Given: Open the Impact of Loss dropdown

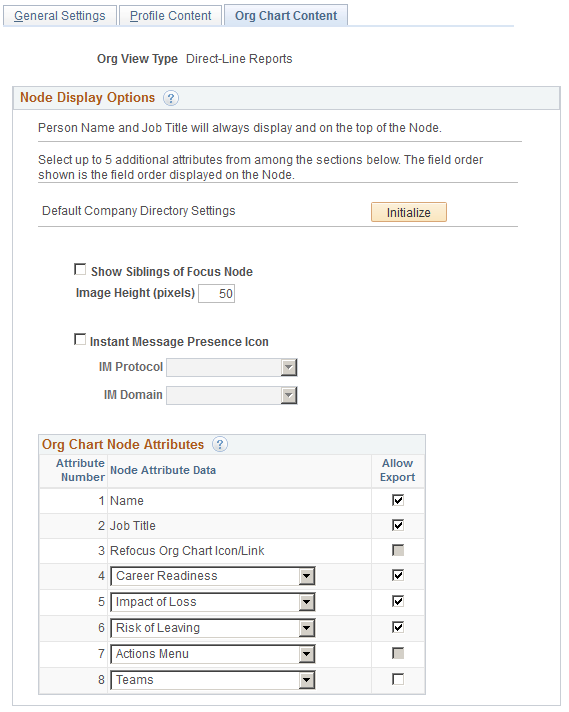Looking at the screenshot, I should [x=213, y=602].
